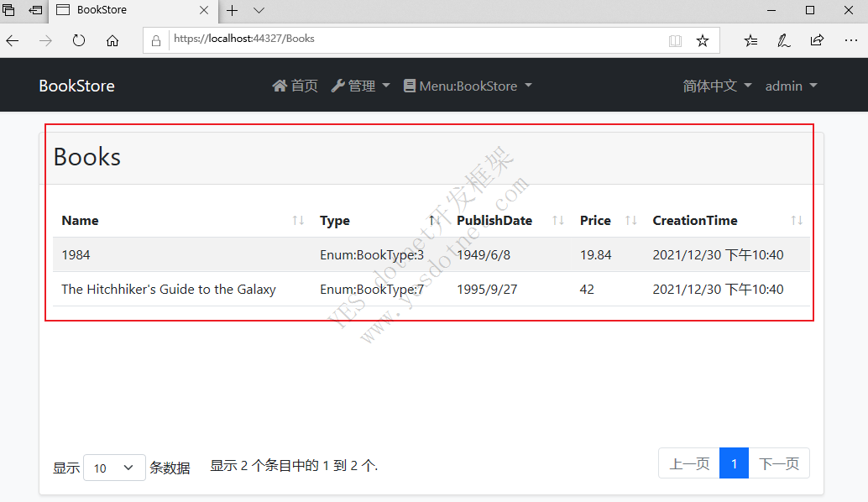Viewport: 868px width, 502px height.
Task: Minimize the browser window
Action: click(x=771, y=10)
